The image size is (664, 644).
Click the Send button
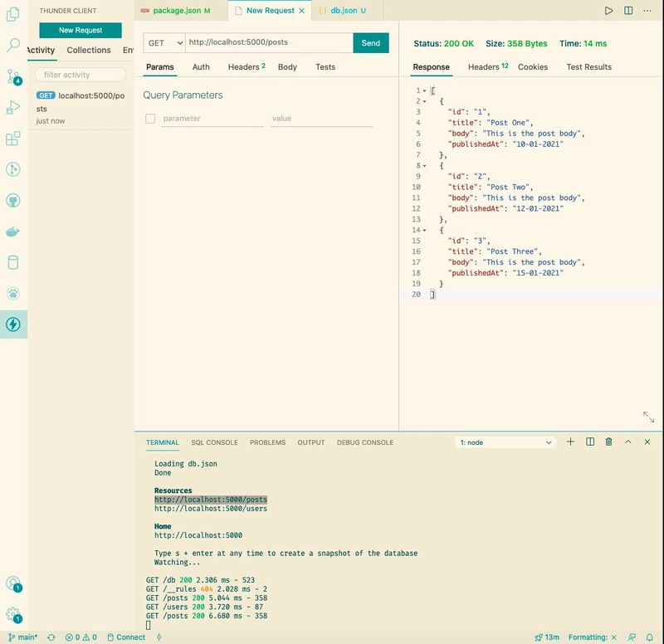(370, 43)
